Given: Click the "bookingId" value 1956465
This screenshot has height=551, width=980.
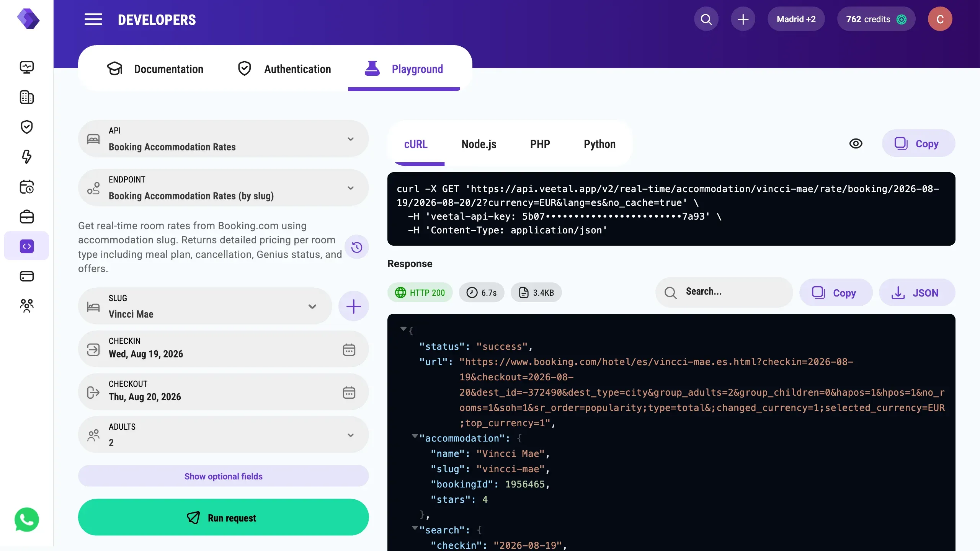Looking at the screenshot, I should coord(525,484).
